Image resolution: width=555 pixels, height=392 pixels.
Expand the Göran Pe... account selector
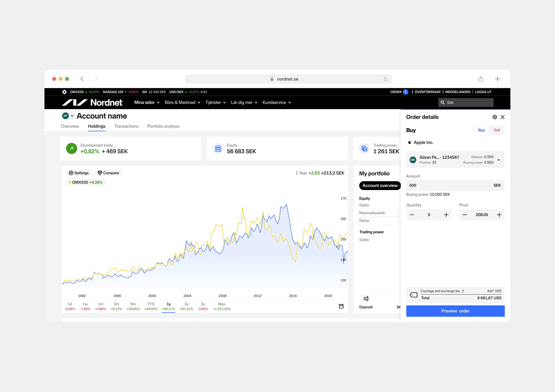pyautogui.click(x=498, y=160)
